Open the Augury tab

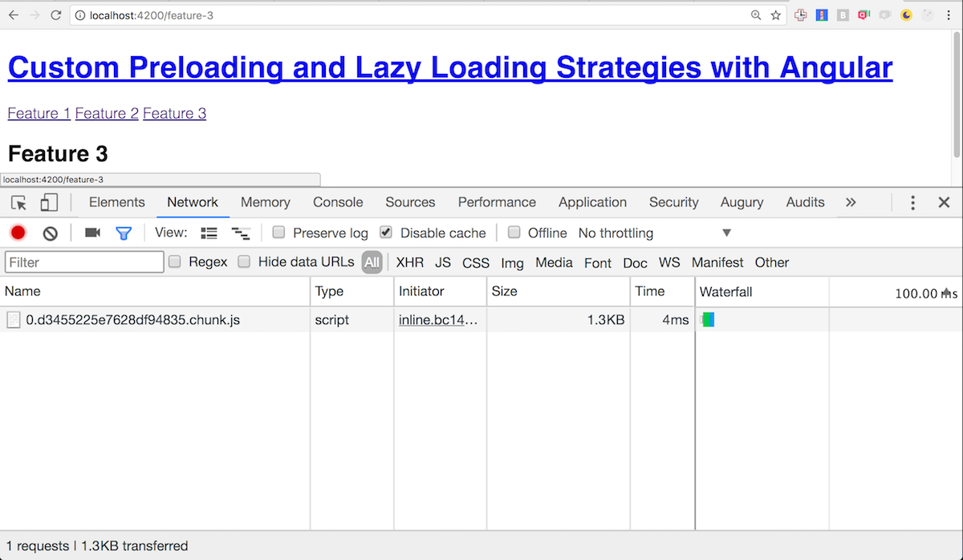(x=742, y=202)
